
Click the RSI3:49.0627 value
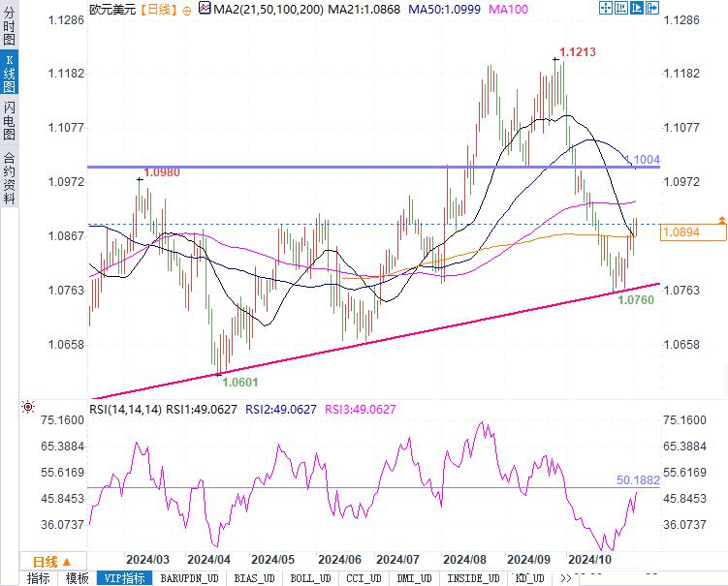pyautogui.click(x=361, y=409)
